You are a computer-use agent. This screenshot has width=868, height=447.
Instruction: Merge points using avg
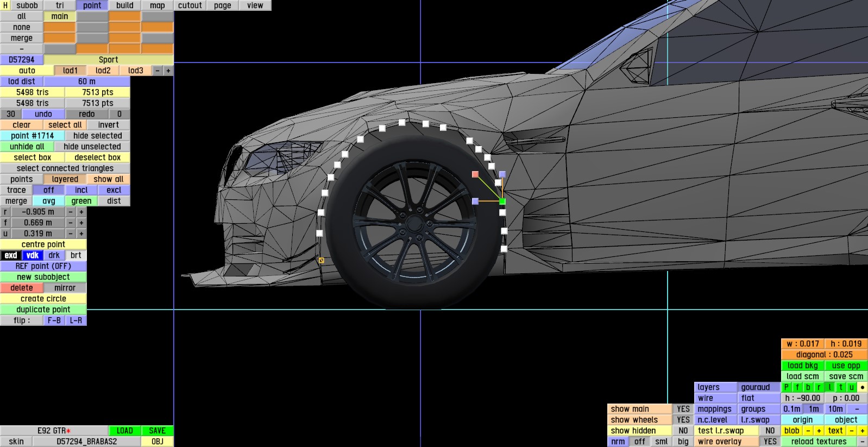click(x=49, y=201)
